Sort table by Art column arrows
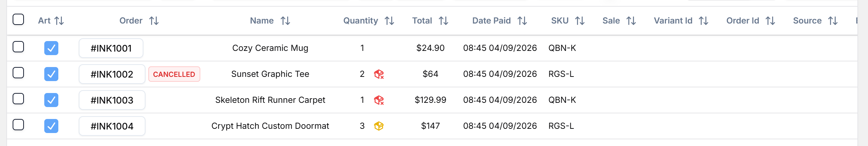The image size is (868, 146). click(x=59, y=21)
